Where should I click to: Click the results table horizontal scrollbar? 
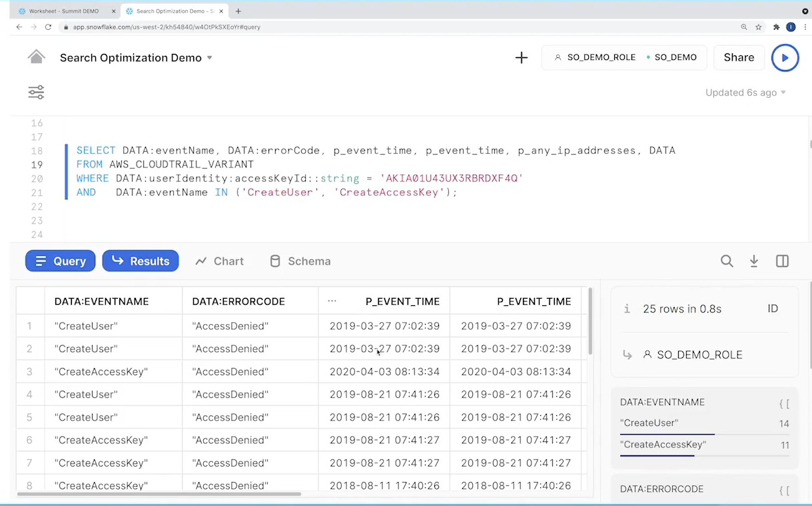(x=159, y=494)
